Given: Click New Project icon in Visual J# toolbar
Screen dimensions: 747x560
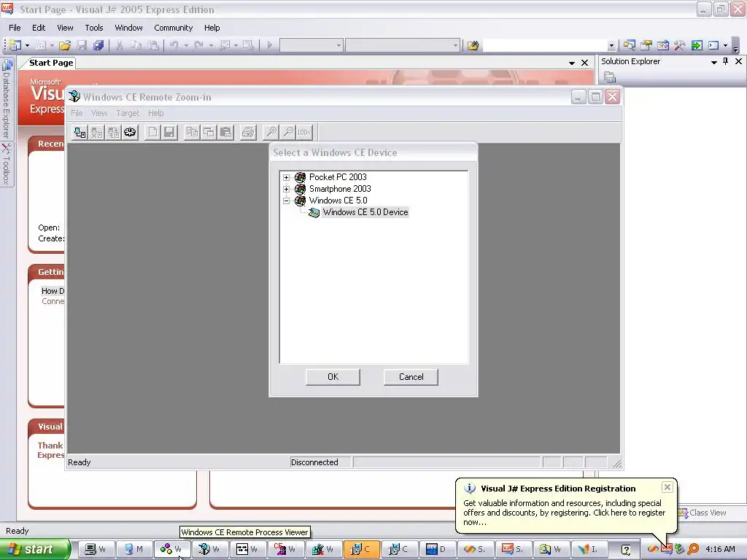Looking at the screenshot, I should point(15,45).
